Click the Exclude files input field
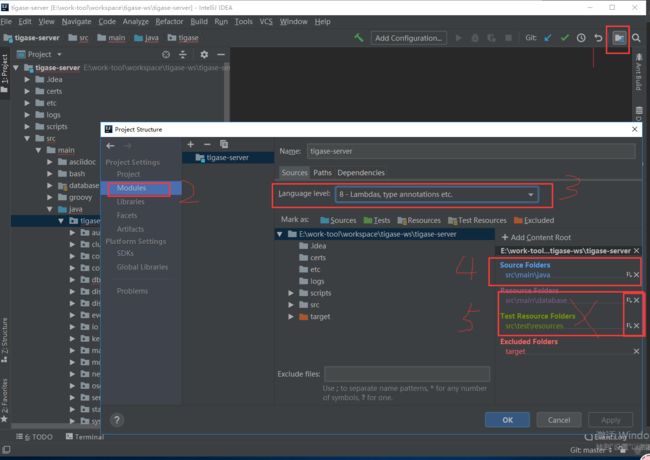 click(x=407, y=374)
